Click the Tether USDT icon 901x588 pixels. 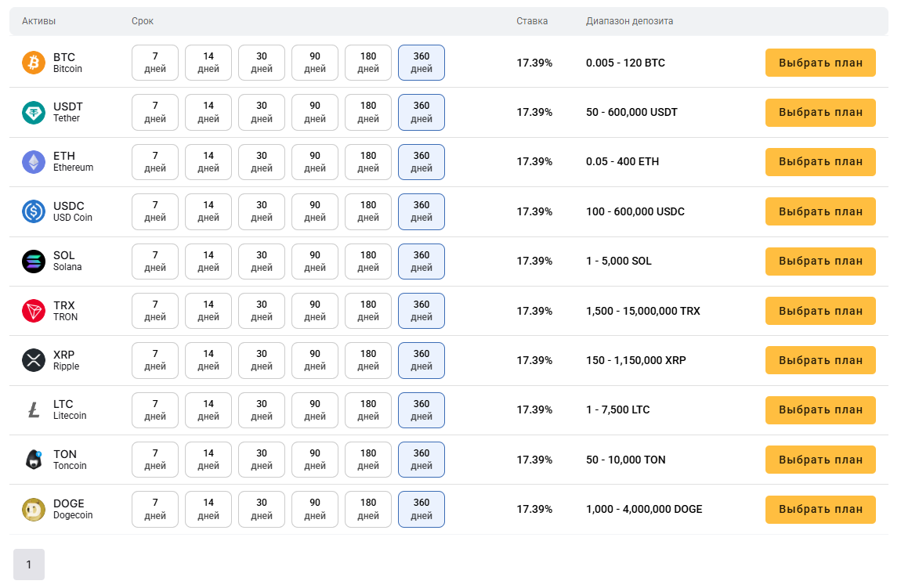pos(34,112)
